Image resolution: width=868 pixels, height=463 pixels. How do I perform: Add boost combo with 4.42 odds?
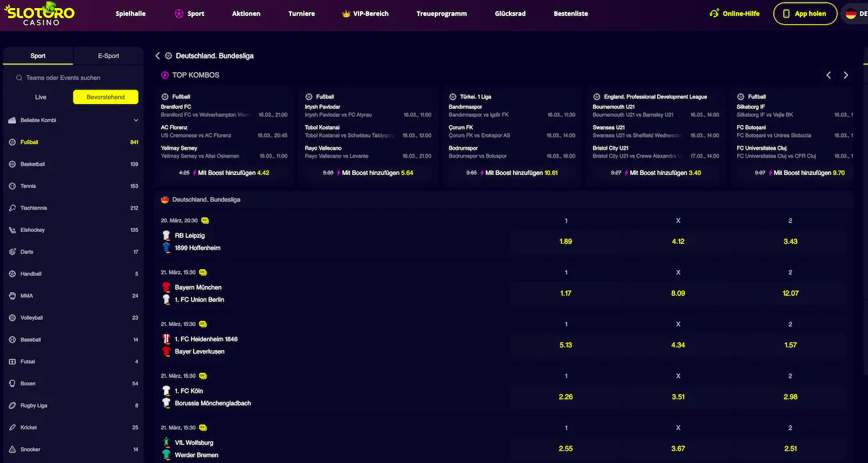pos(224,173)
